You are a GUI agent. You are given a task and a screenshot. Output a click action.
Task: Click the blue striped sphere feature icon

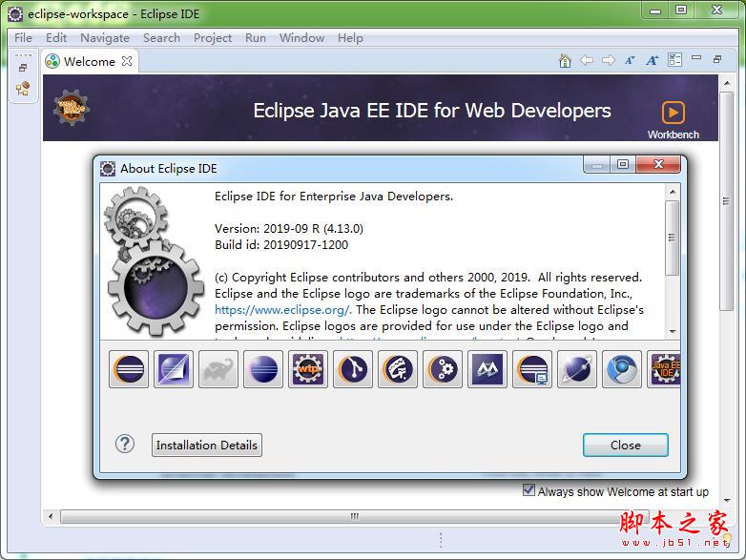[x=263, y=369]
